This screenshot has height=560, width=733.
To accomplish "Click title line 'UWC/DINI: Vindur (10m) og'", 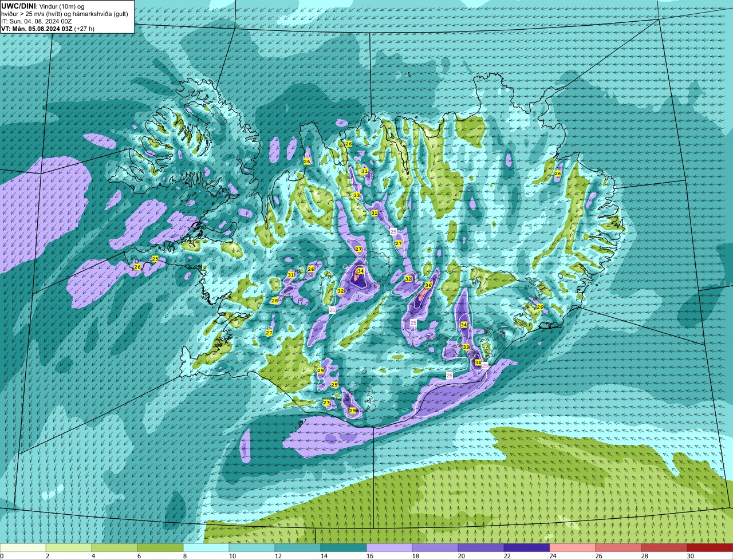I will coord(43,6).
